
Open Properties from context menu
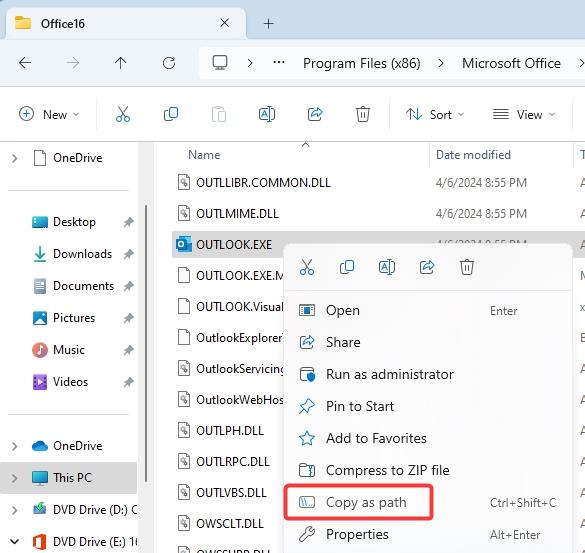[x=427, y=535]
